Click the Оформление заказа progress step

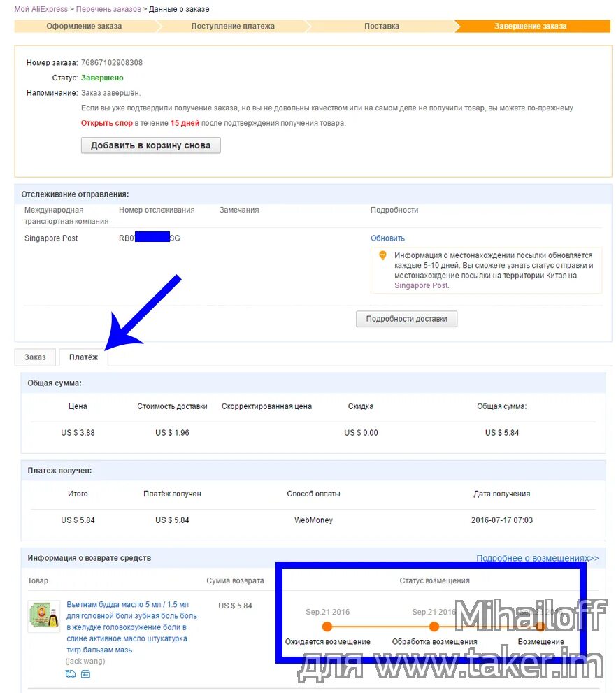coord(84,26)
